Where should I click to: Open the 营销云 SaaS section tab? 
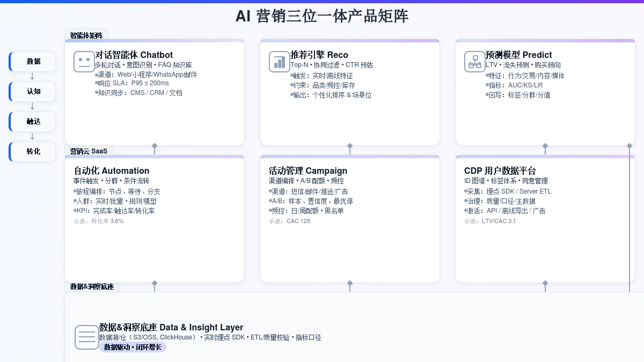pyautogui.click(x=89, y=151)
